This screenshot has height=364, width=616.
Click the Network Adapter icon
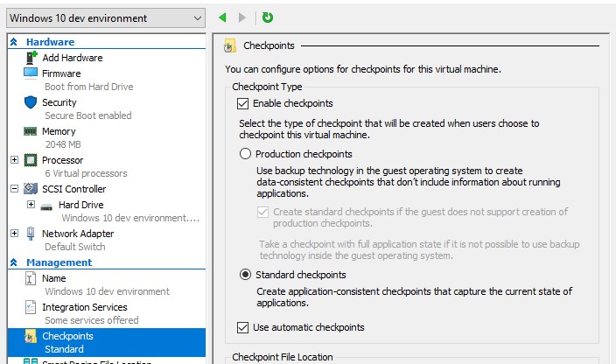(x=31, y=234)
